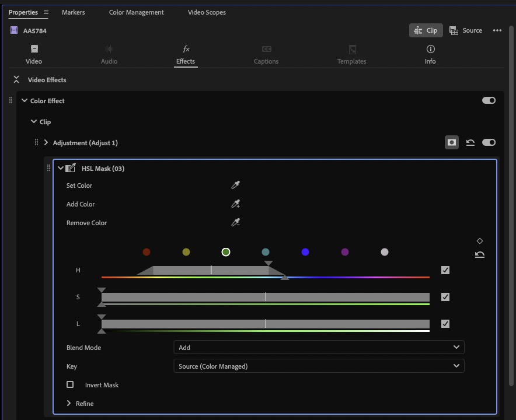Screen dimensions: 516x420
Task: Select the yellow color preset swatch
Action: (x=186, y=252)
